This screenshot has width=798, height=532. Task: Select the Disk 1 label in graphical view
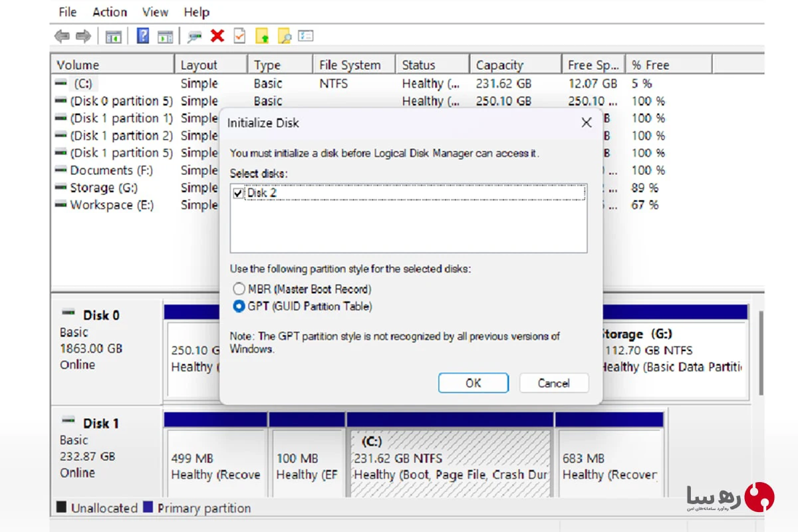click(101, 423)
